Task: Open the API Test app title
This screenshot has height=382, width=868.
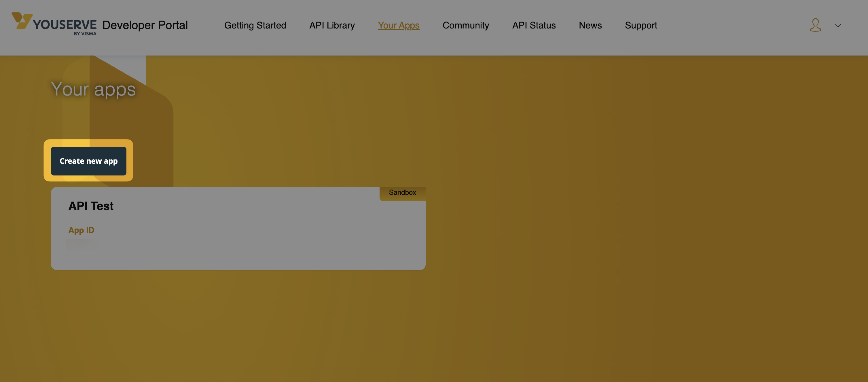Action: pyautogui.click(x=91, y=206)
